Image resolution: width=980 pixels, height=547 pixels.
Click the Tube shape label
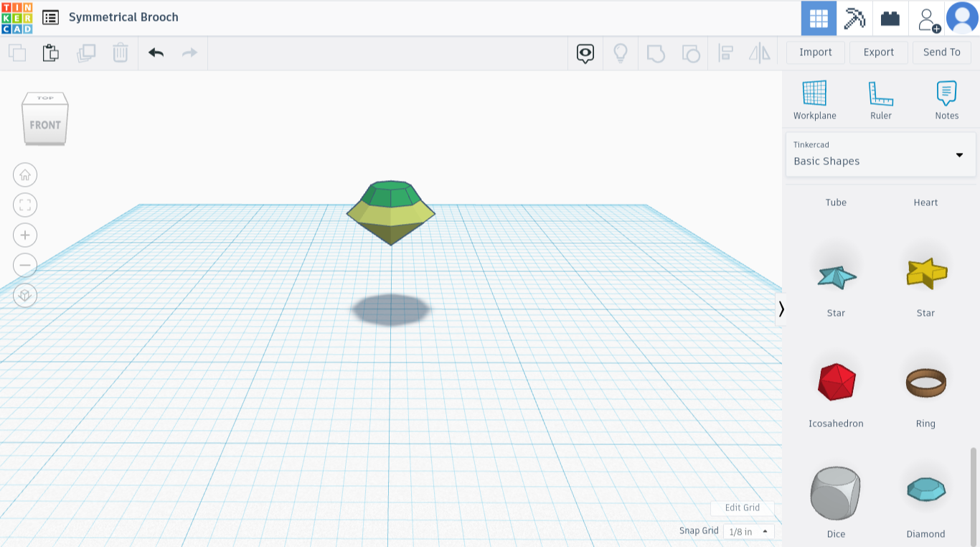(837, 202)
